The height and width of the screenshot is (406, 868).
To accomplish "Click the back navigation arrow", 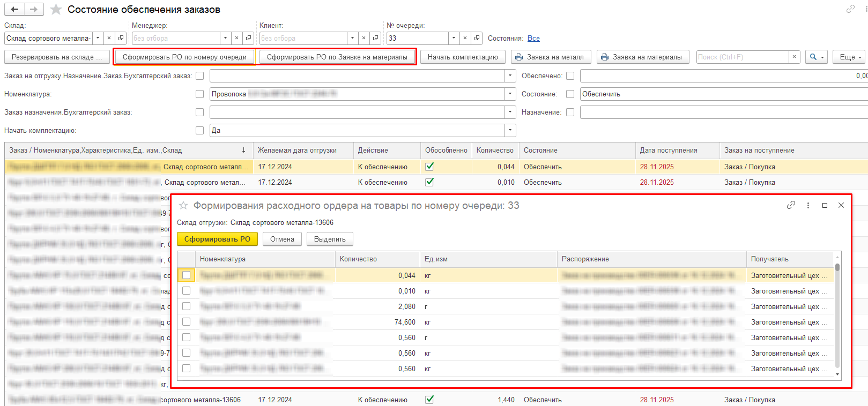I will tap(14, 9).
